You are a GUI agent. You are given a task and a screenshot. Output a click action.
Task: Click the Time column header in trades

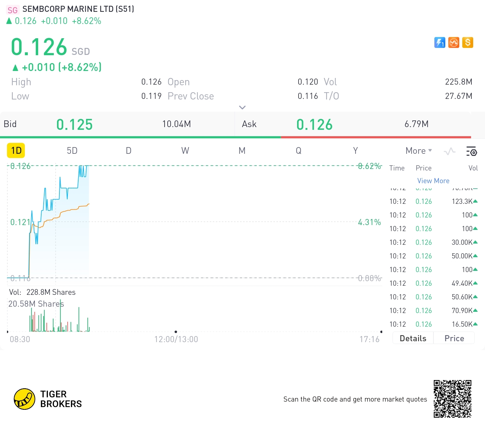tap(397, 168)
